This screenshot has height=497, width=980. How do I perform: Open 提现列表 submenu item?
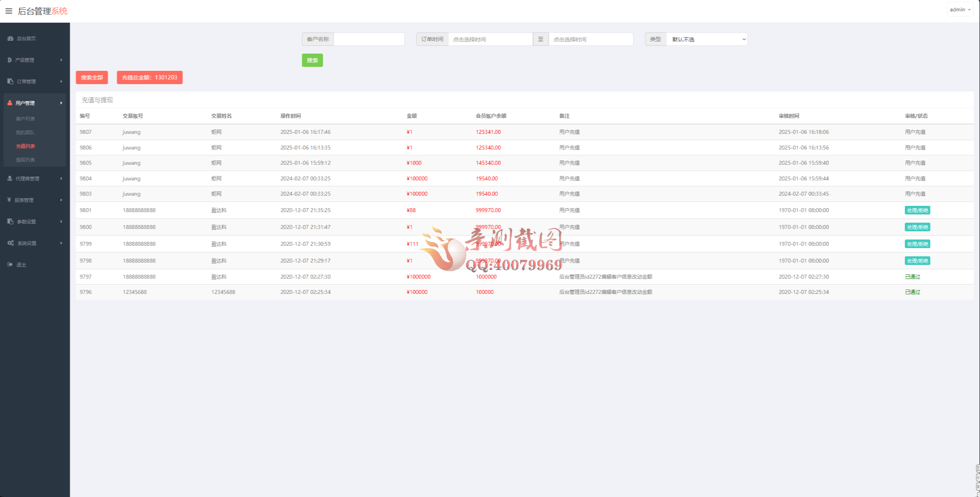(x=25, y=160)
